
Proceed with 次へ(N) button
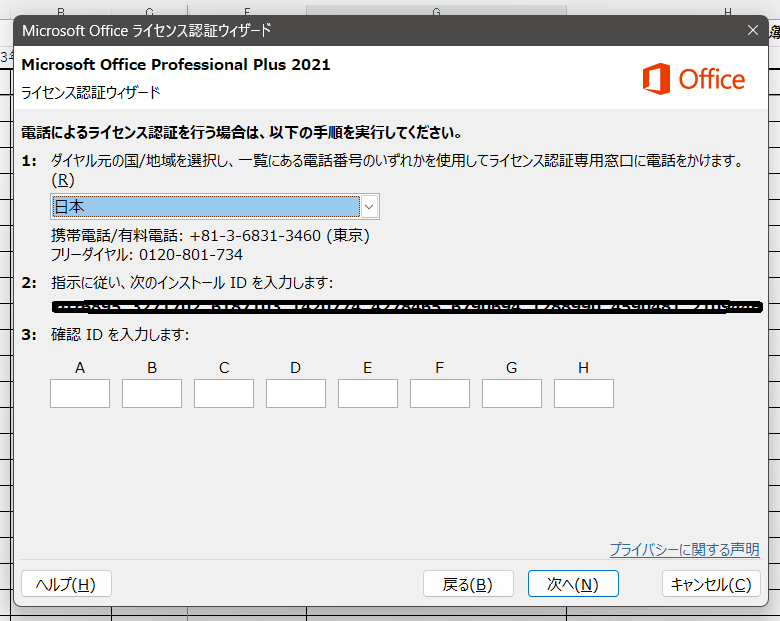(x=573, y=584)
